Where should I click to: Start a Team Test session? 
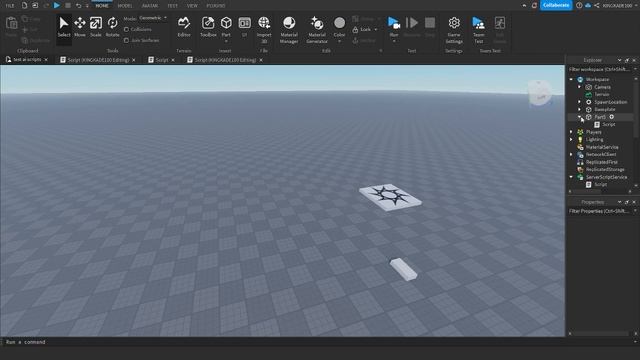[x=478, y=29]
